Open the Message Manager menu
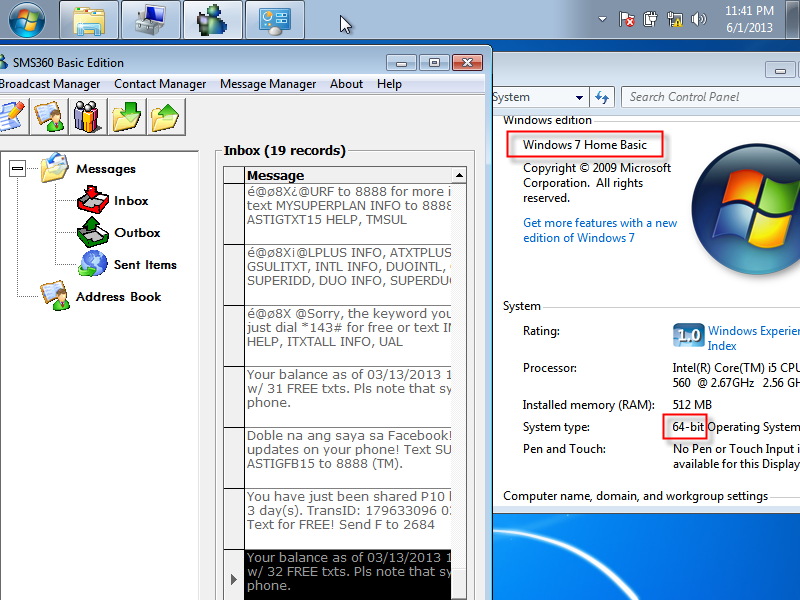The height and width of the screenshot is (600, 800). click(x=267, y=84)
